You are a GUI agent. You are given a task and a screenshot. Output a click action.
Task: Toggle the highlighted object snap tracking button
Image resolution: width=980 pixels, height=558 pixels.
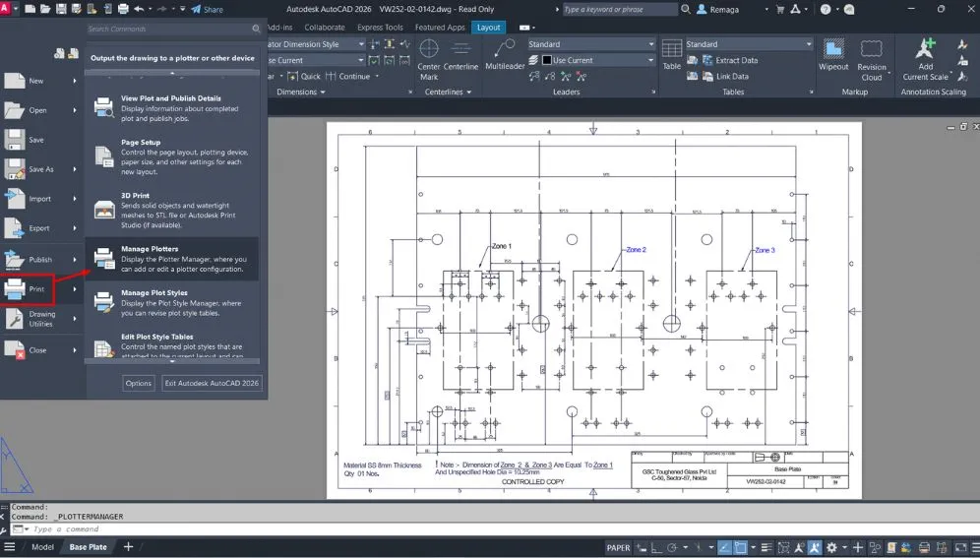725,547
